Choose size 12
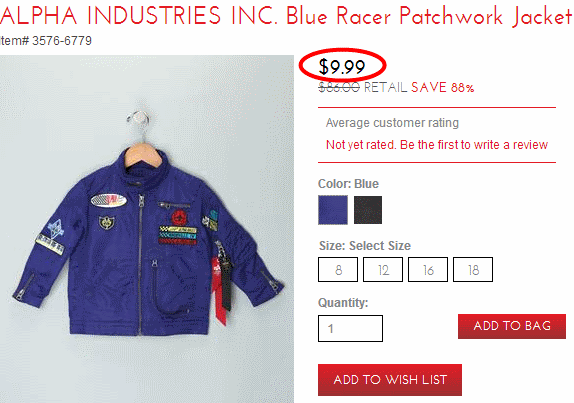The width and height of the screenshot is (574, 403). coord(383,270)
